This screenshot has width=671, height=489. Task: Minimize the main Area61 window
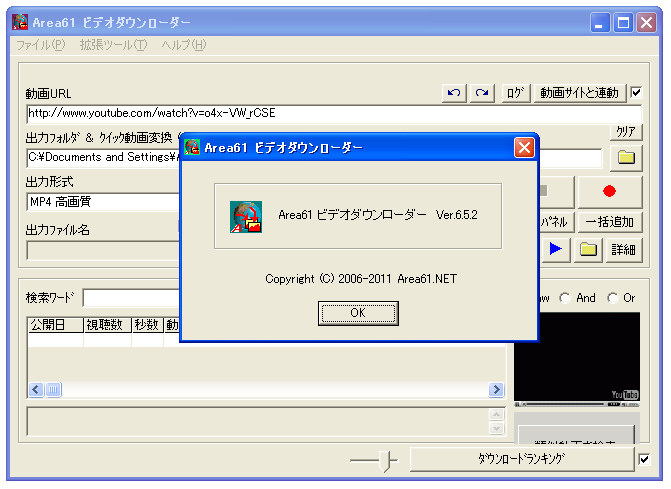click(x=600, y=22)
